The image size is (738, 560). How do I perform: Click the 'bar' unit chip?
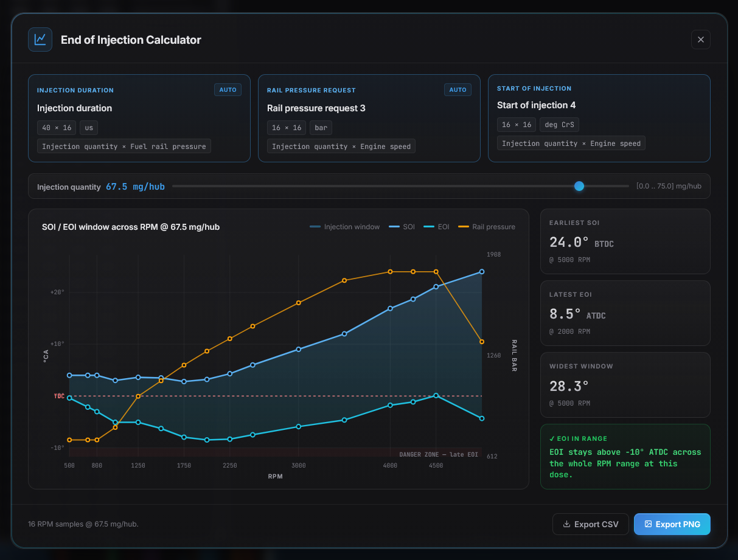[x=321, y=128]
